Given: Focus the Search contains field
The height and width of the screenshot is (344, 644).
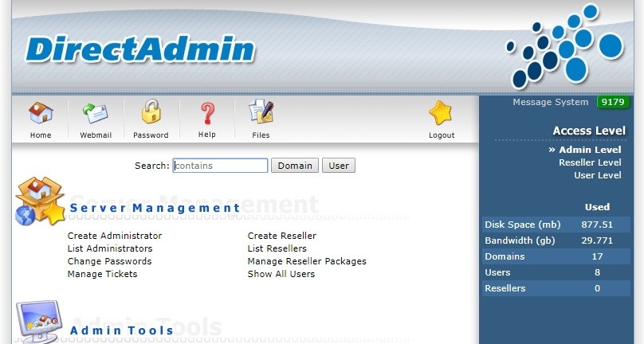Looking at the screenshot, I should 220,166.
